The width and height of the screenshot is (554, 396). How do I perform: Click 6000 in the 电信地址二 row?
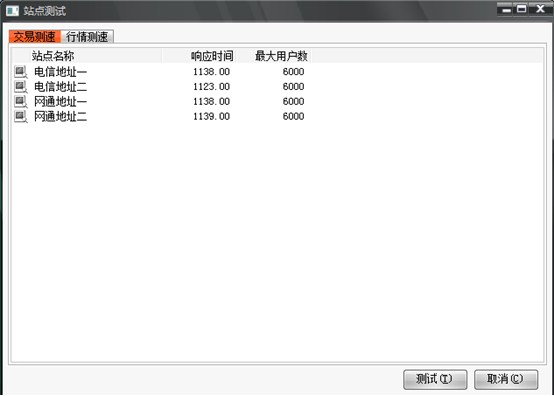click(293, 87)
